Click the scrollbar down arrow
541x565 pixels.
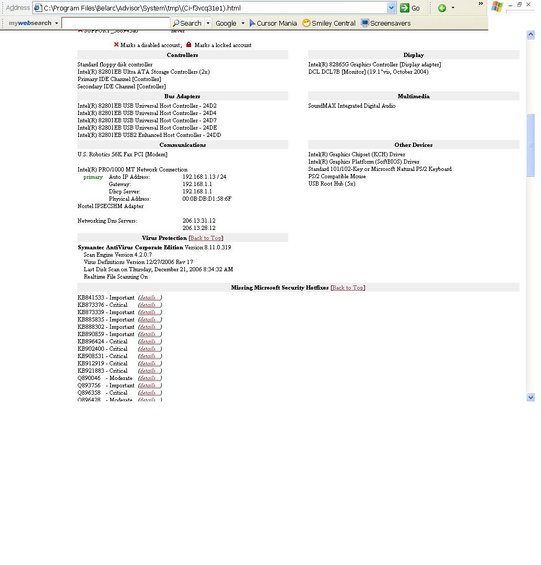pos(530,397)
